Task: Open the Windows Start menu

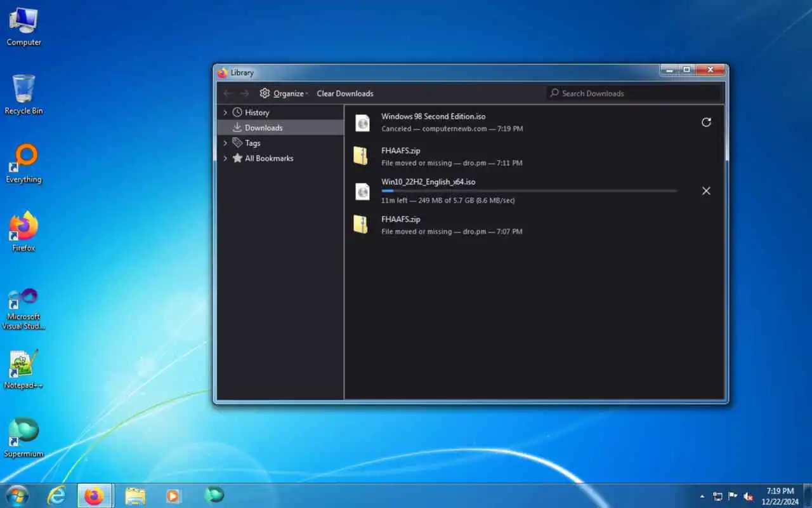Action: pos(17,495)
